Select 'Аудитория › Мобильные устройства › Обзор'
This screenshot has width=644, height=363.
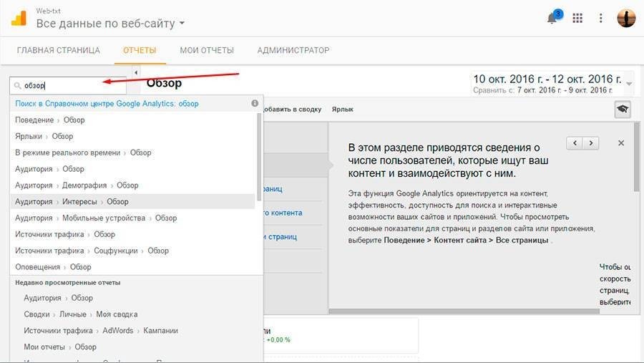click(x=132, y=218)
